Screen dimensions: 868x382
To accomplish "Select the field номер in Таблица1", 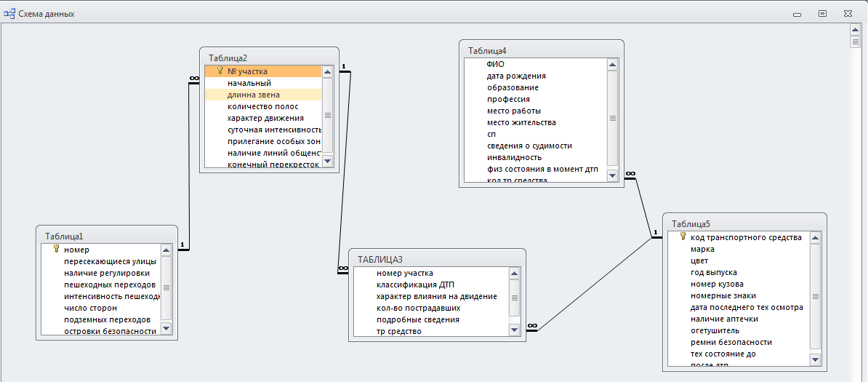I will 101,250.
